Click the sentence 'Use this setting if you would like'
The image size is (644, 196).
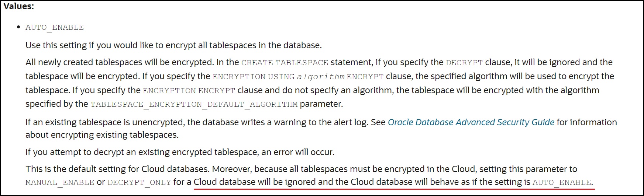pos(174,45)
